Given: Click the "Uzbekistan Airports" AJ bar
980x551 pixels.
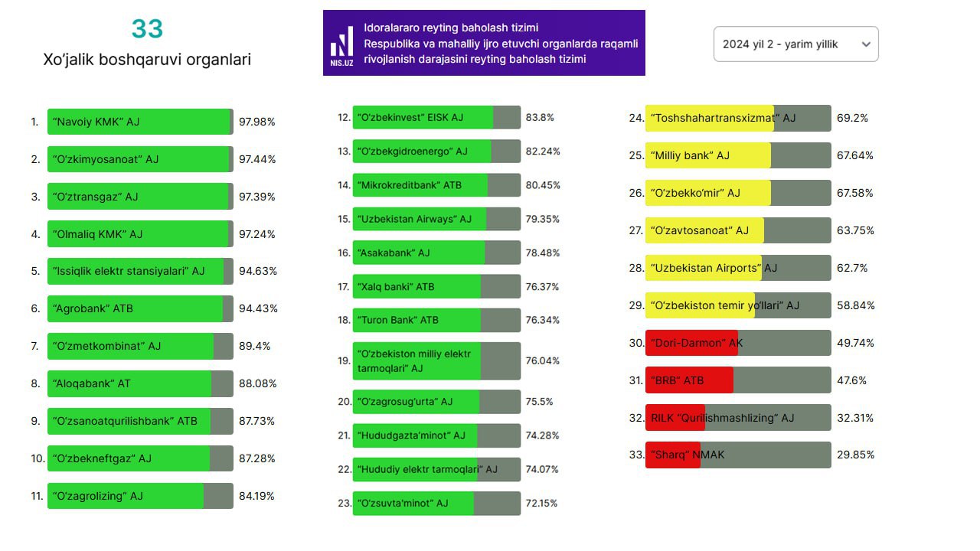Looking at the screenshot, I should coord(738,268).
